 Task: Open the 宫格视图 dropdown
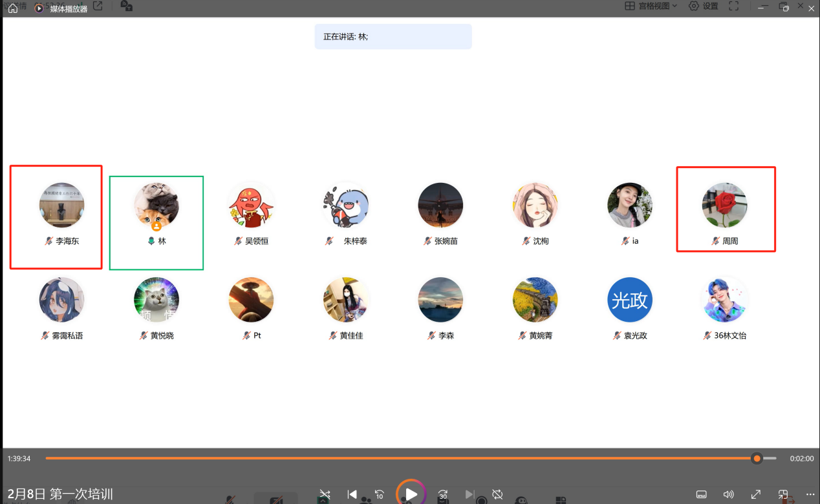point(651,6)
